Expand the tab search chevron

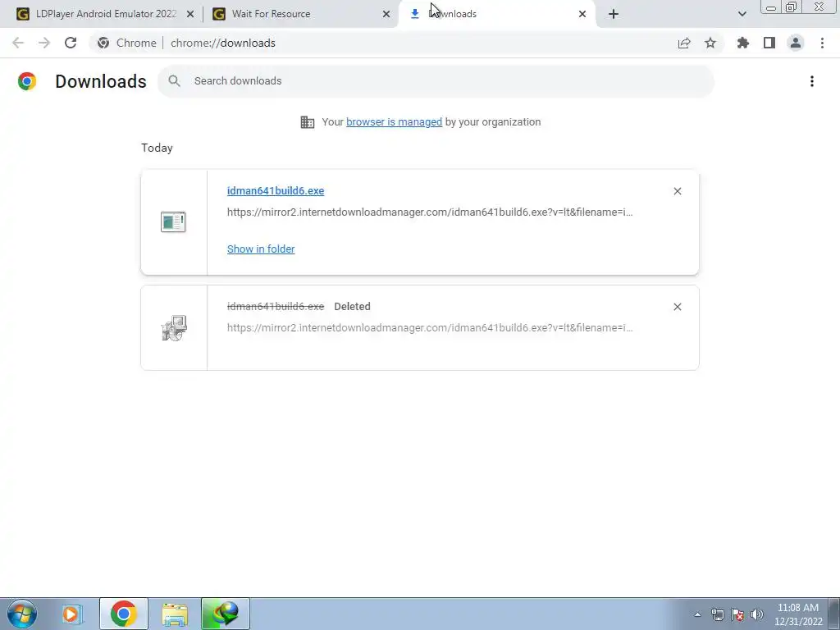[x=742, y=14]
